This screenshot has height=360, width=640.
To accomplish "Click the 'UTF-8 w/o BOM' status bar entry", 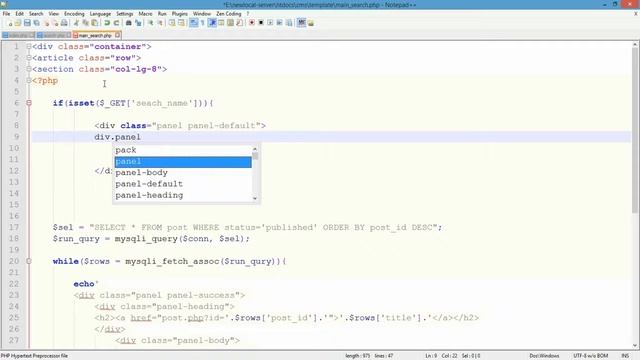I will coord(590,356).
